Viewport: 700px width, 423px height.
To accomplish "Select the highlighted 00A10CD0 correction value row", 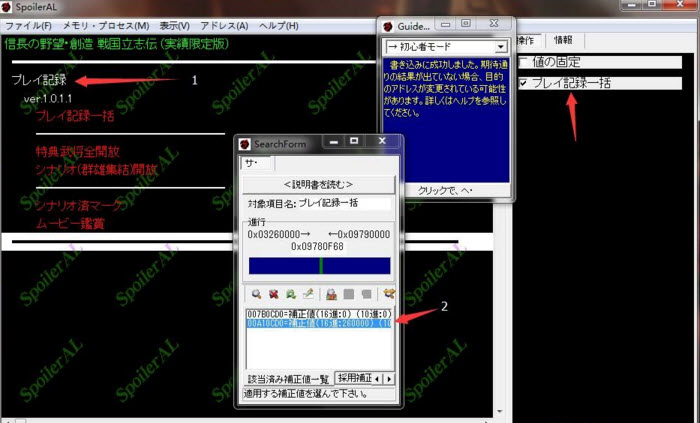I will (x=319, y=323).
